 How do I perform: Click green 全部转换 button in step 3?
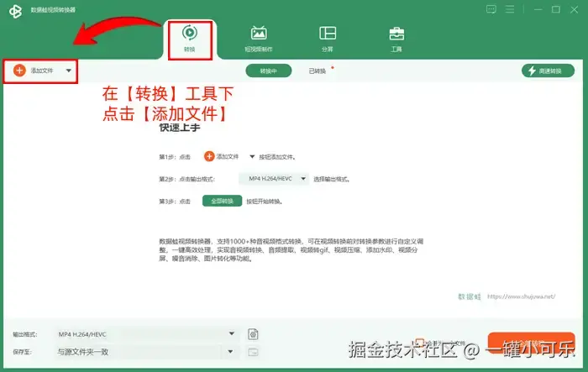click(x=222, y=201)
